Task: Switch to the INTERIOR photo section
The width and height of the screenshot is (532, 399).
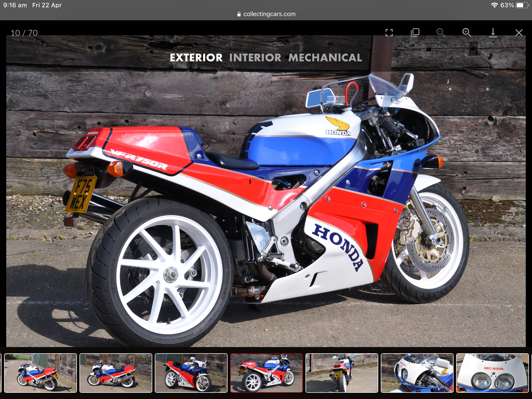Action: pos(255,58)
